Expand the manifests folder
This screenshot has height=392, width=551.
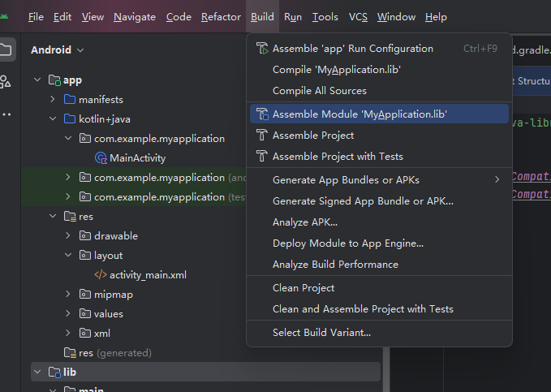coord(53,100)
